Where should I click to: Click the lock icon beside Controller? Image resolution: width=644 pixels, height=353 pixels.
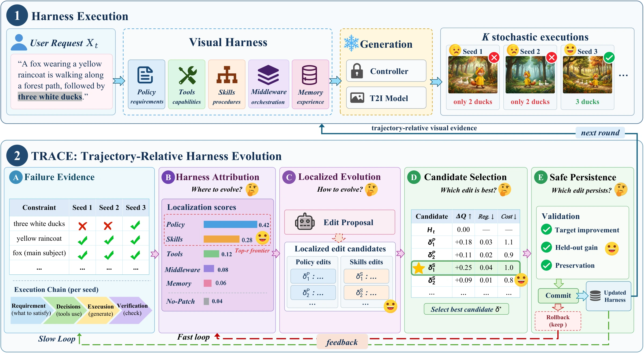357,71
